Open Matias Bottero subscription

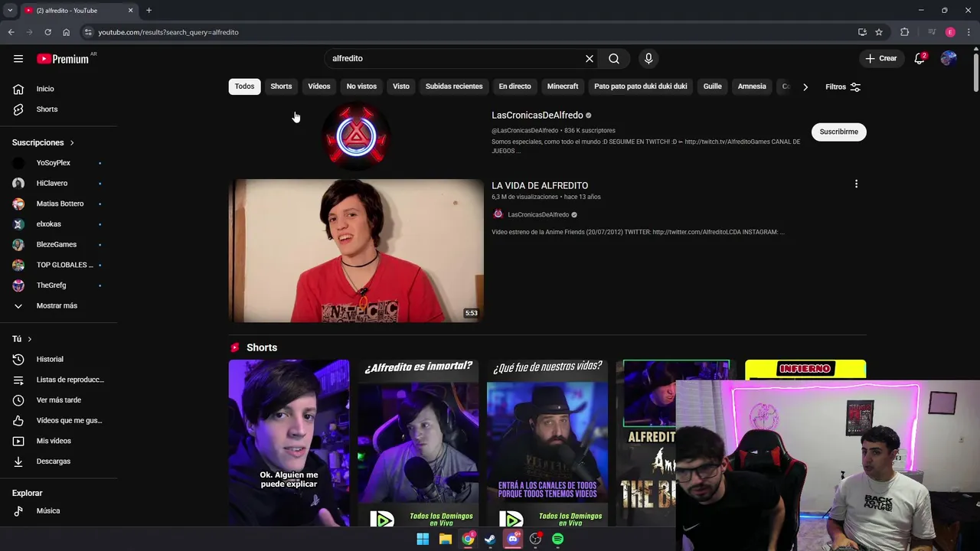click(x=61, y=204)
